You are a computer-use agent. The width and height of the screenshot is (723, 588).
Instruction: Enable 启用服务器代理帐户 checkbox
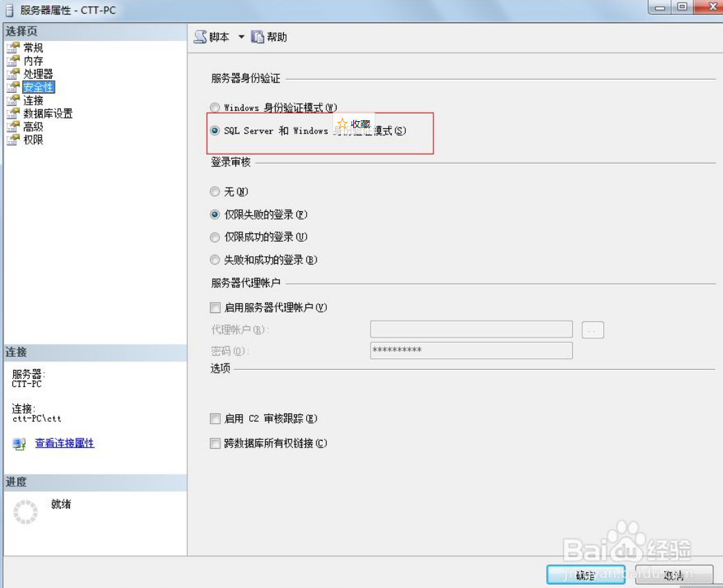215,308
